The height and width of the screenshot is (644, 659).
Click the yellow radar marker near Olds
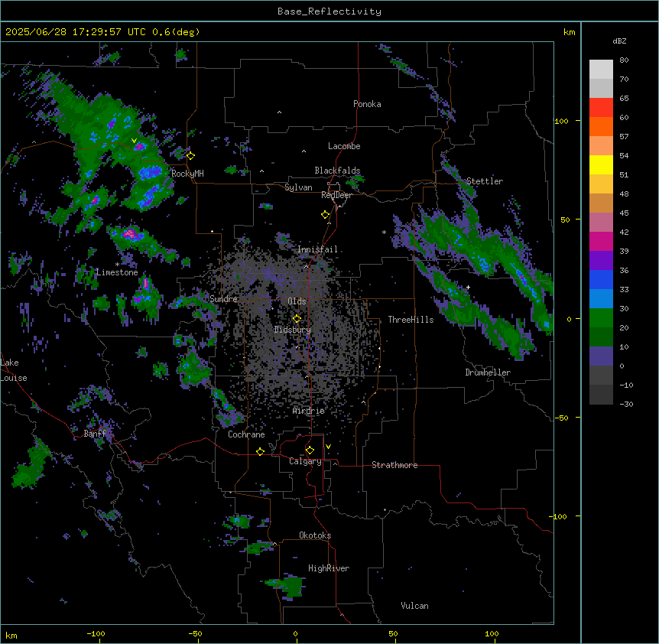point(297,318)
